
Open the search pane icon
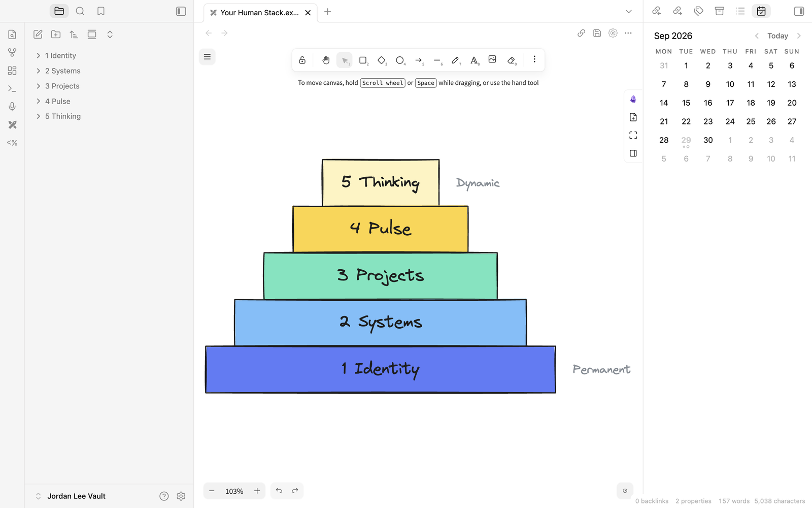[x=80, y=11]
